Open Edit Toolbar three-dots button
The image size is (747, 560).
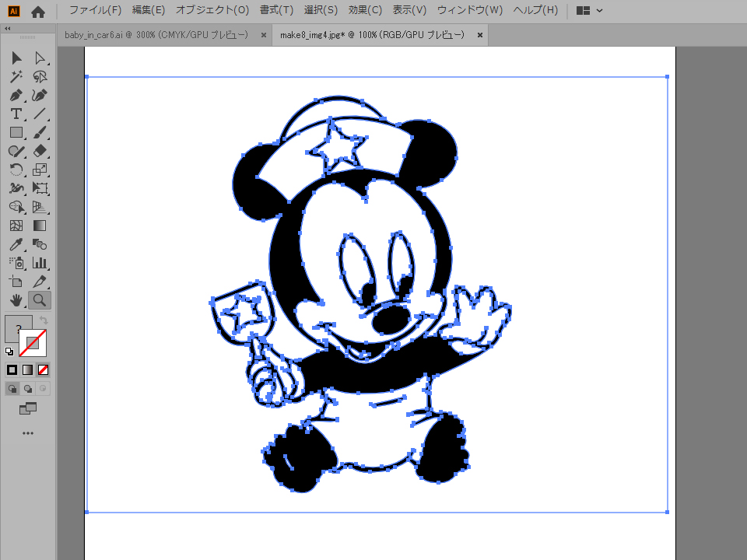coord(28,433)
